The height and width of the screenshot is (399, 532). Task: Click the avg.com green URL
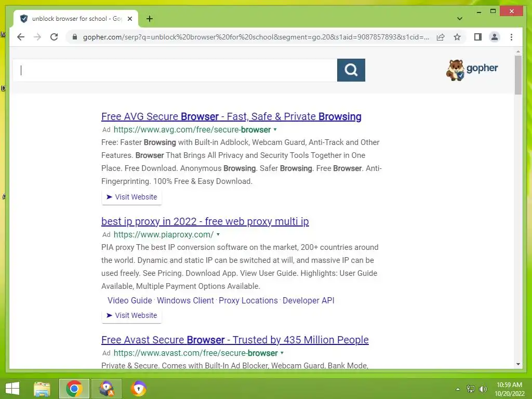tap(192, 129)
